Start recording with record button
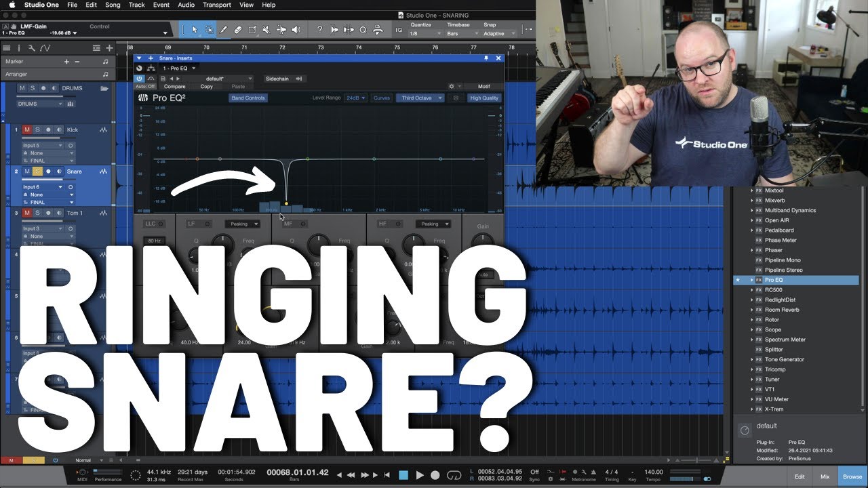 click(435, 475)
